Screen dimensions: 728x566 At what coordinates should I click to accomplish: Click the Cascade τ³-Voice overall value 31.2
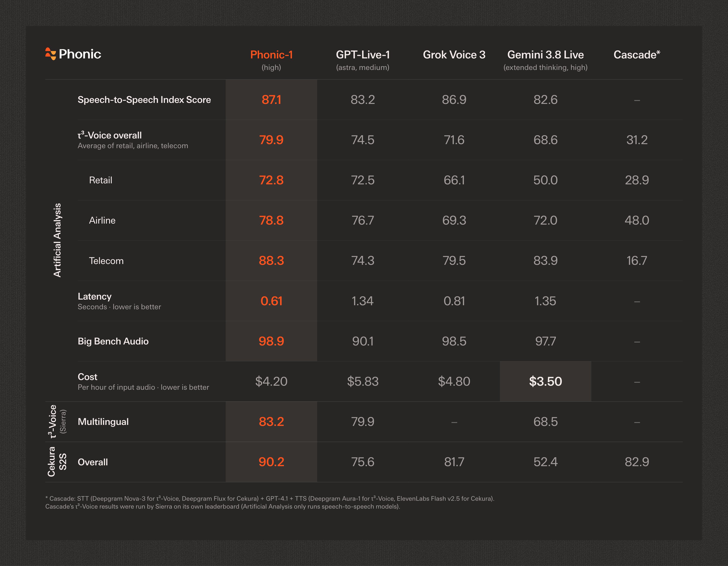(637, 140)
